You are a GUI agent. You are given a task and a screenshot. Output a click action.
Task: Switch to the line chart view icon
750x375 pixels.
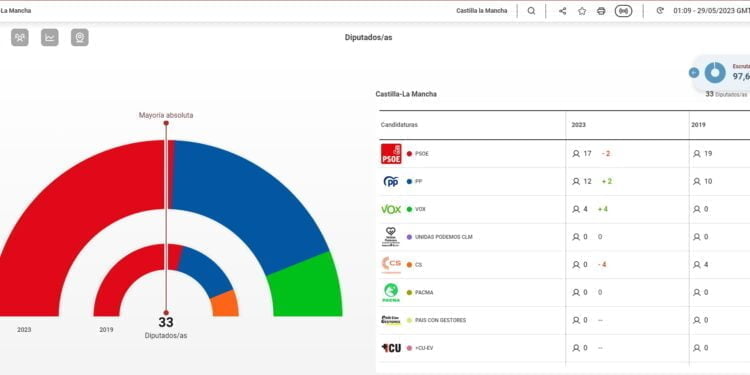click(x=50, y=37)
